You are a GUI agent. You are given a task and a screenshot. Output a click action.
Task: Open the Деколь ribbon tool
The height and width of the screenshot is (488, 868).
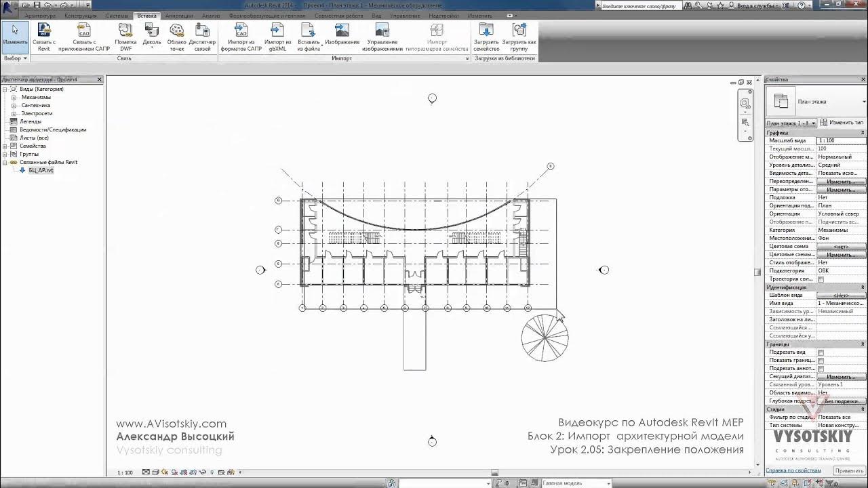tap(152, 37)
